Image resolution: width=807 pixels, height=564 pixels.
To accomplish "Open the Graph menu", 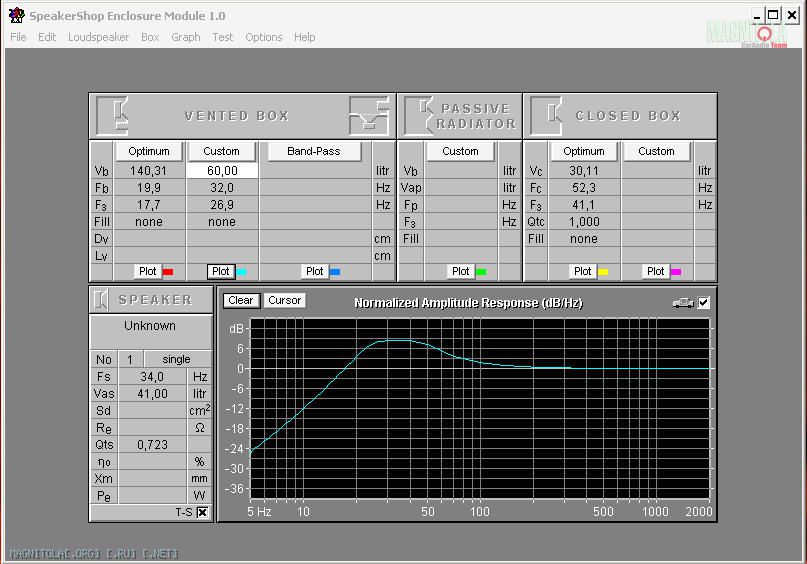I will click(186, 37).
